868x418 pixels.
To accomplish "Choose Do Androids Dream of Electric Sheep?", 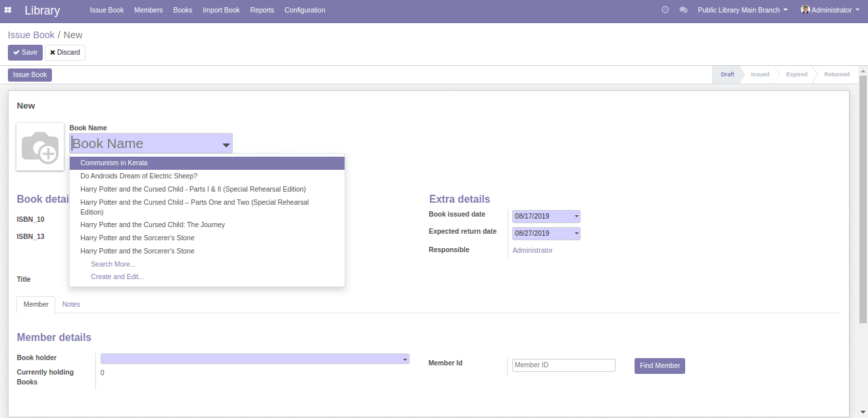I will click(207, 176).
